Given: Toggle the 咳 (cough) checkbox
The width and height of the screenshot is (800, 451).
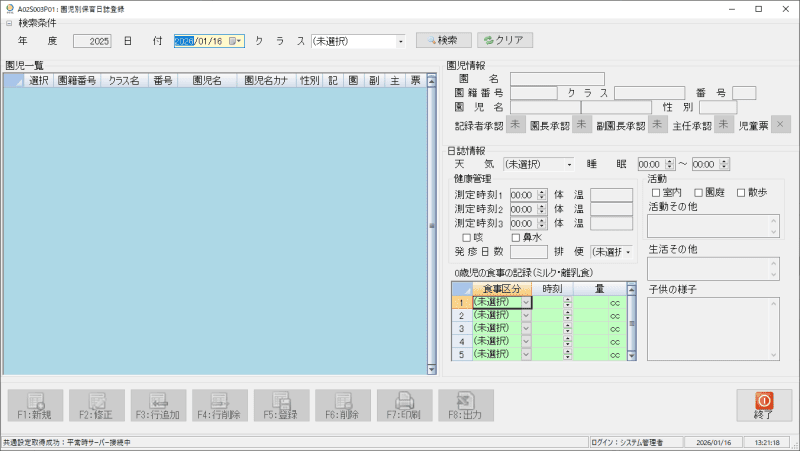Looking at the screenshot, I should point(466,237).
